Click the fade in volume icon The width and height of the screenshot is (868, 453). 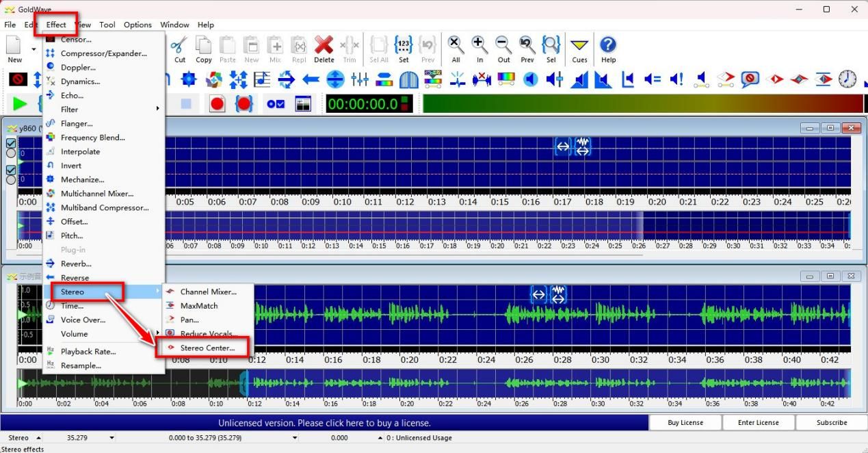(x=579, y=79)
